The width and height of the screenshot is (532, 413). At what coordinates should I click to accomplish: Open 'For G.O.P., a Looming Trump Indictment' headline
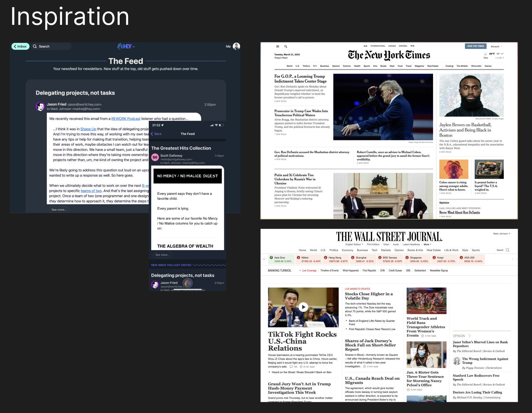pos(300,79)
